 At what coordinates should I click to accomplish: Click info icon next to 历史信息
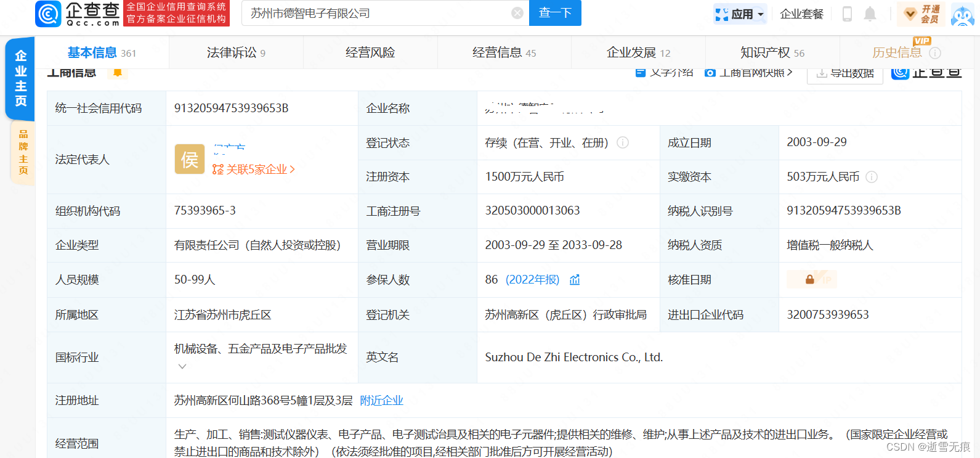934,53
